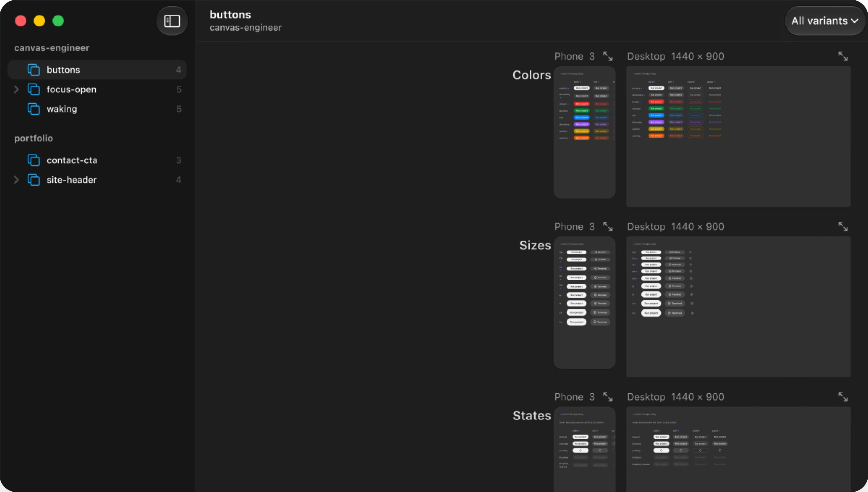868x492 pixels.
Task: Click the waking stack icon
Action: click(x=34, y=109)
